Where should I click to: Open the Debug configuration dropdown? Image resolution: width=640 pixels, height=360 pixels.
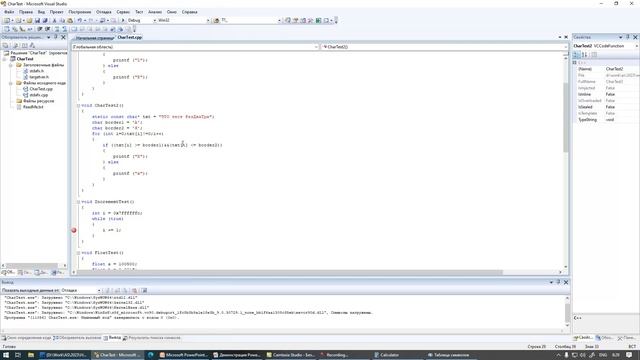(155, 20)
